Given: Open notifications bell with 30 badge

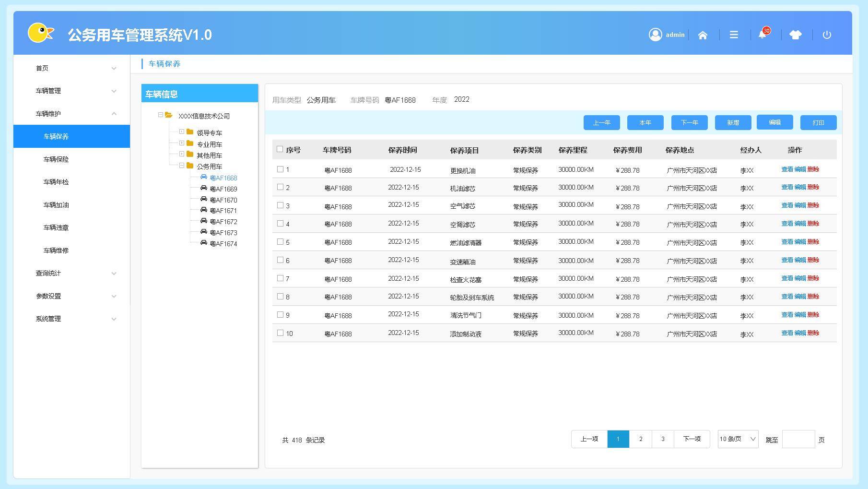Looking at the screenshot, I should 762,35.
